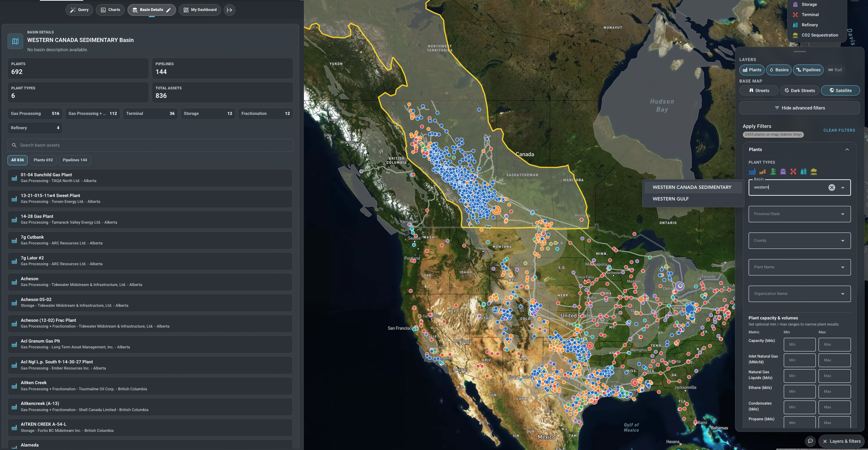The image size is (868, 450).
Task: Select the purple ringed plant marker near Detroit
Action: (x=680, y=286)
